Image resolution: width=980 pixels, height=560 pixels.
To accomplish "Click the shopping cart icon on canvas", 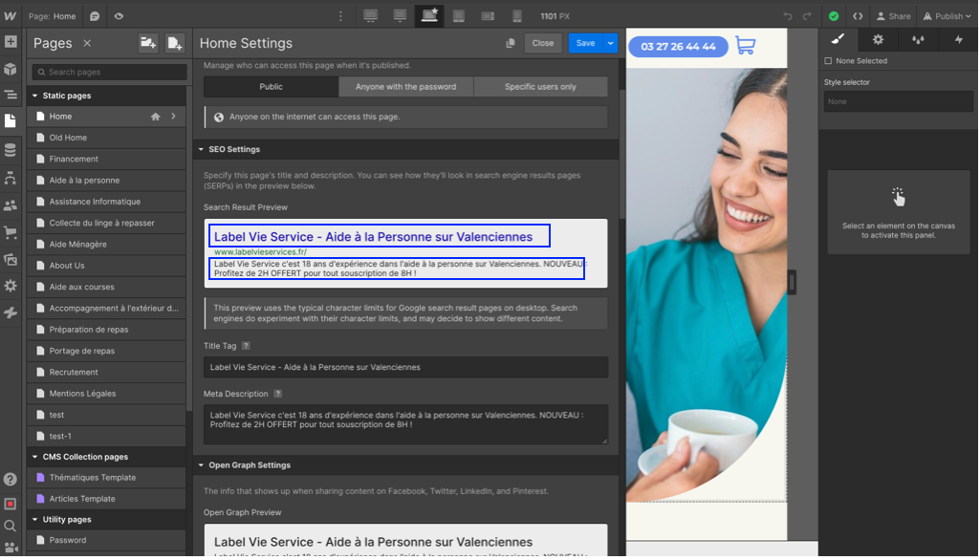I will 745,46.
